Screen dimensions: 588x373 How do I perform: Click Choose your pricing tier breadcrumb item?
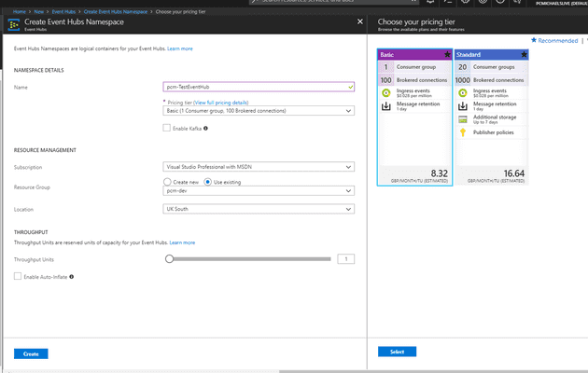[x=180, y=11]
